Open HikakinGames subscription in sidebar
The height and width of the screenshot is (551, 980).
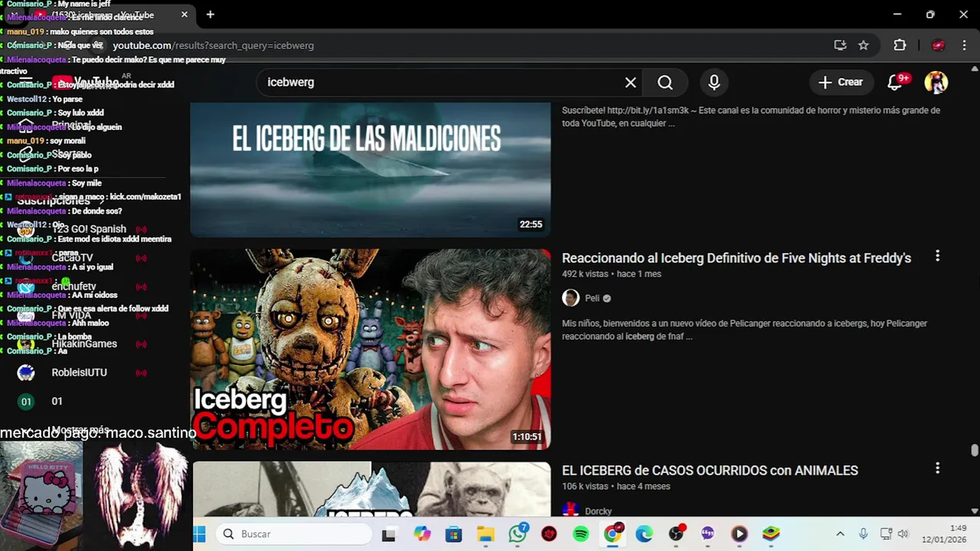84,344
